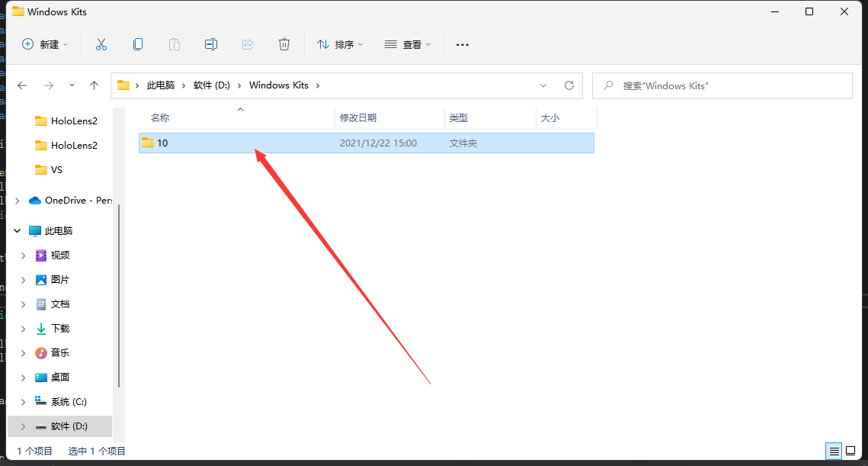The image size is (868, 466).
Task: Click 此电脑 in the address breadcrumb
Action: click(x=161, y=85)
